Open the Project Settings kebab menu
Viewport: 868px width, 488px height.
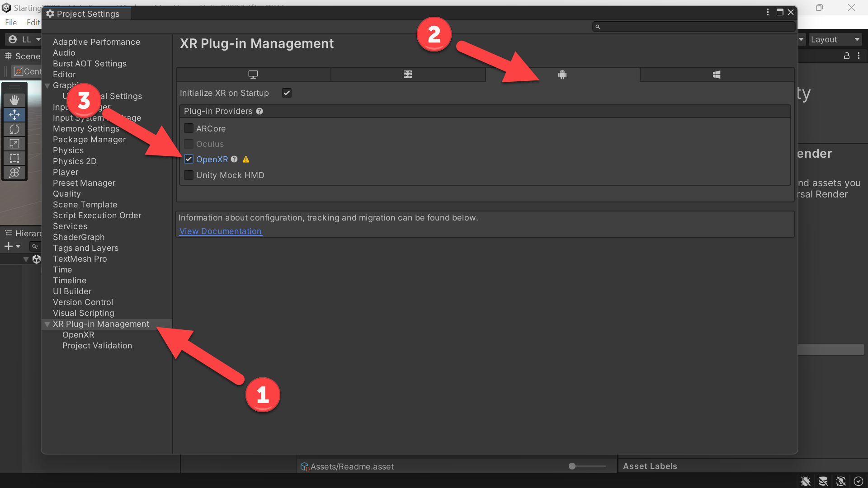pos(768,12)
